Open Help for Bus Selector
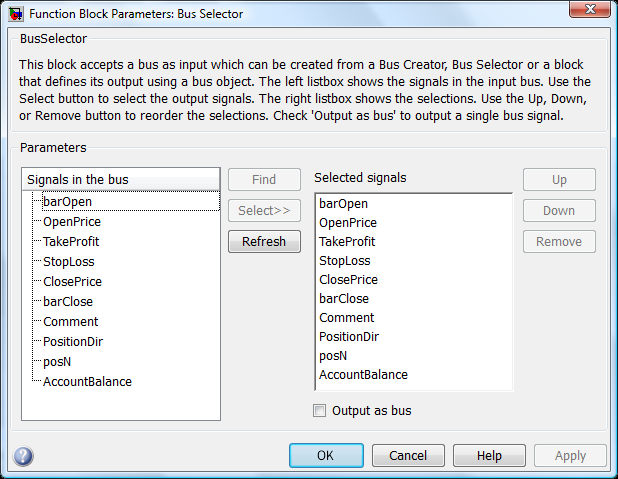Screen dimensions: 618x479 click(x=489, y=455)
